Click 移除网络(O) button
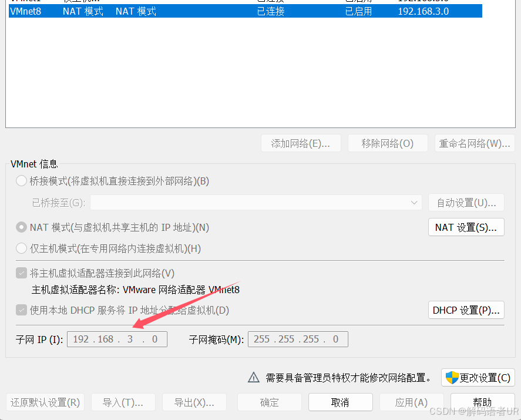521x420 pixels. tap(388, 143)
